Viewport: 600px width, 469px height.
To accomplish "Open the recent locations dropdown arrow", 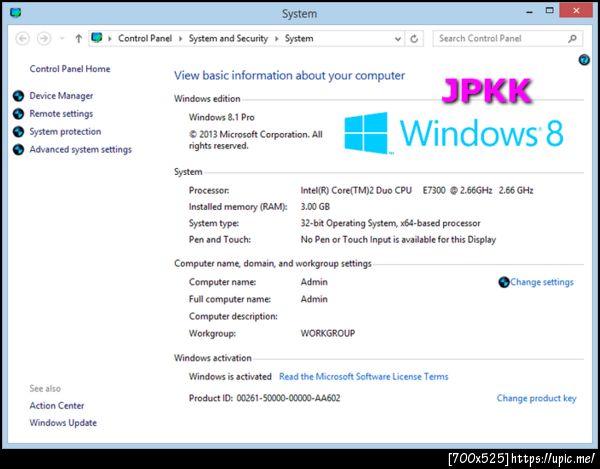I will (x=62, y=39).
